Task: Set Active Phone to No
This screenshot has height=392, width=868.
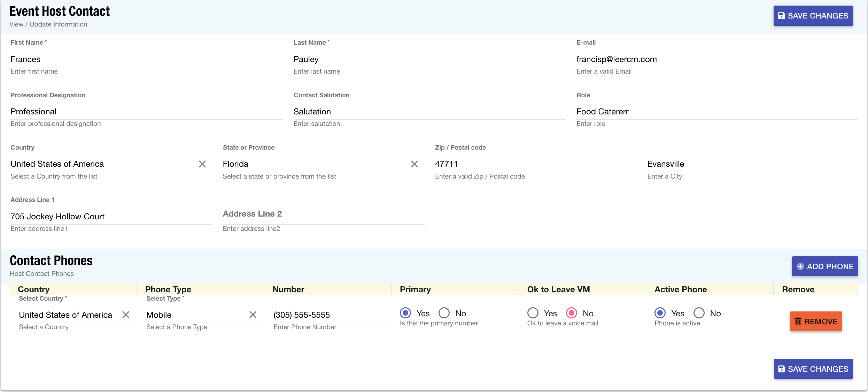Action: (x=699, y=313)
